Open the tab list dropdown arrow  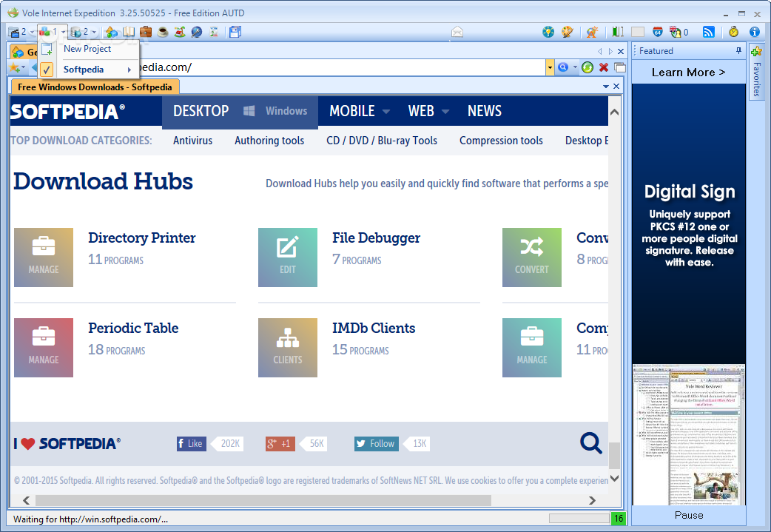coord(606,87)
